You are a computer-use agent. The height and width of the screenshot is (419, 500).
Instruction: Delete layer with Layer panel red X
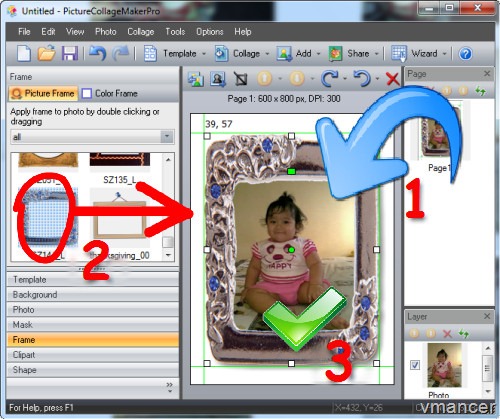pos(447,333)
